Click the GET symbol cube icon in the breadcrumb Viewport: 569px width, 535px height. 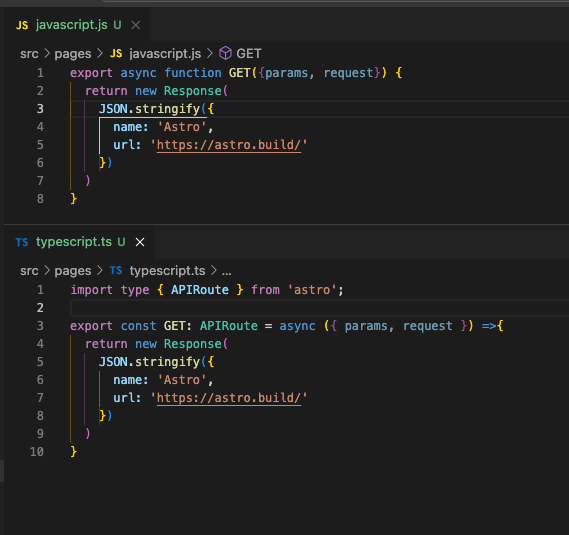[225, 53]
